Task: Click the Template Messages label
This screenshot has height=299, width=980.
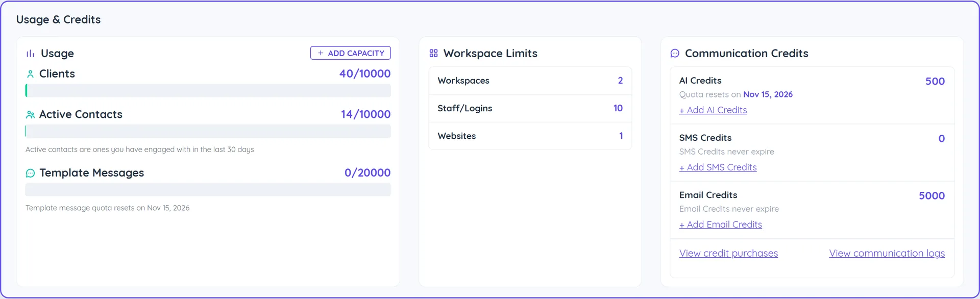Action: [91, 172]
